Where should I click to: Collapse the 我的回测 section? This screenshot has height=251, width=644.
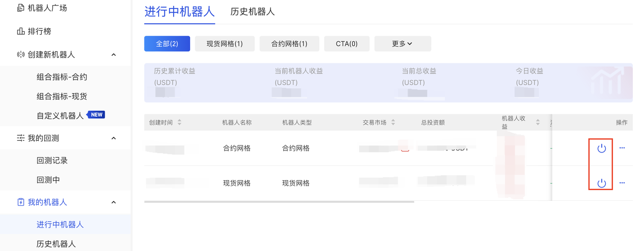pos(114,138)
